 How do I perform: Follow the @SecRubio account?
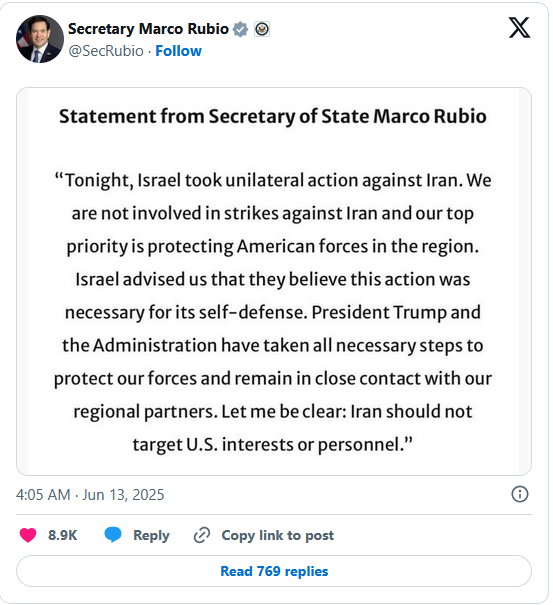[x=178, y=51]
